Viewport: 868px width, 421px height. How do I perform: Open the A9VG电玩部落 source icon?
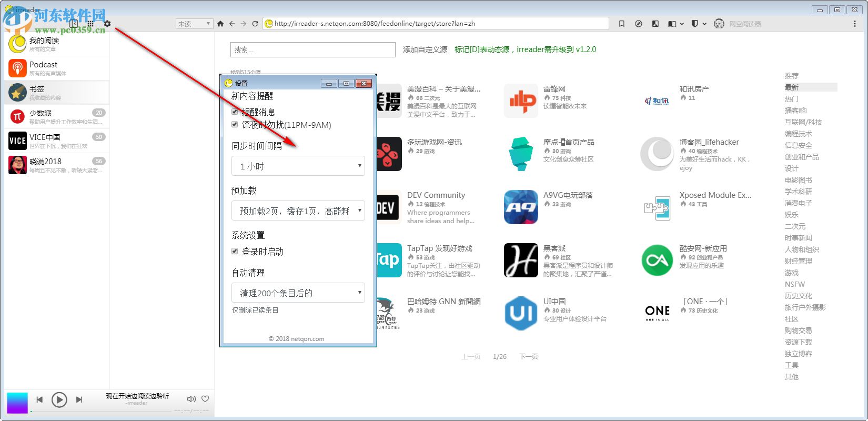[x=521, y=207]
